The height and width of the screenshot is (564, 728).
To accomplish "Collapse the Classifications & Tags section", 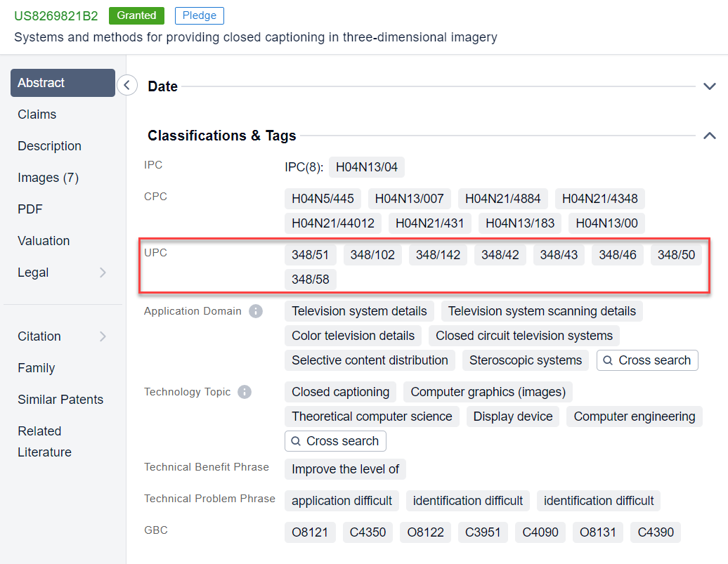I will pos(709,136).
